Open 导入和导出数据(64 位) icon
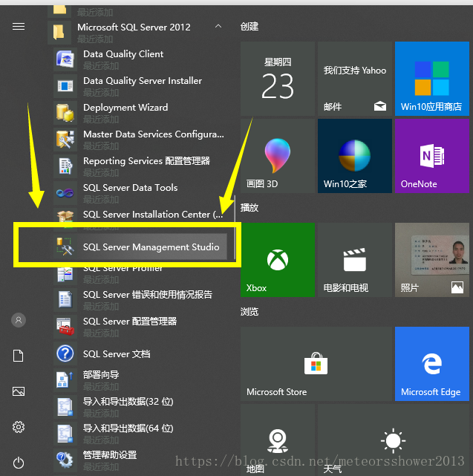The width and height of the screenshot is (473, 476). [65, 433]
